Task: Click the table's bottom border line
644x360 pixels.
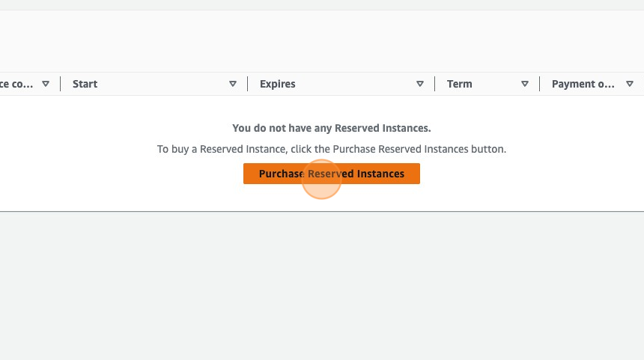Action: (x=322, y=211)
